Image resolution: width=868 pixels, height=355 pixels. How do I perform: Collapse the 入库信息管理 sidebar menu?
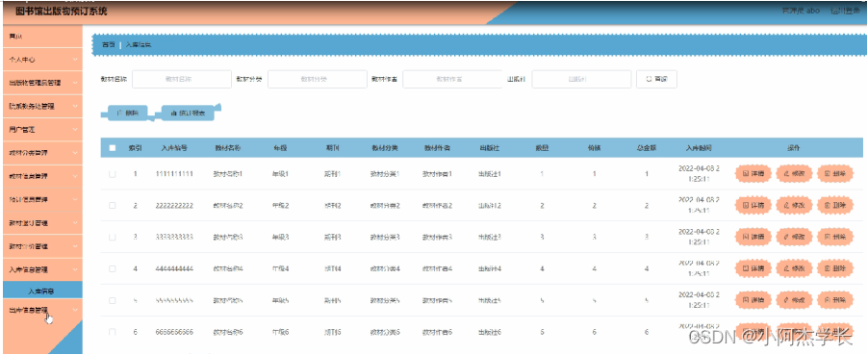coord(42,269)
